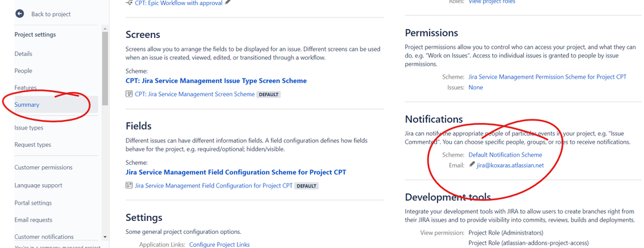Viewport: 644px width, 248px height.
Task: Click the jira@koxaras.atlassian.net email link
Action: [510, 165]
